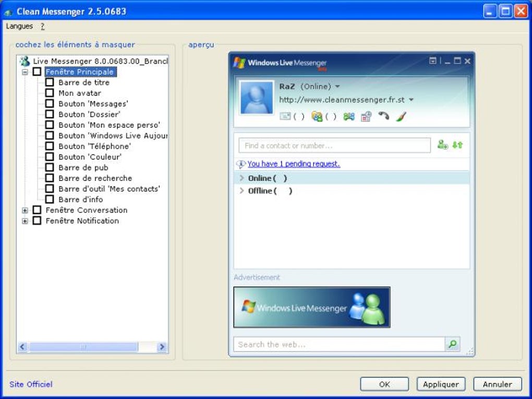Click the Spaces people icon in preview
532x399 pixels.
click(349, 117)
